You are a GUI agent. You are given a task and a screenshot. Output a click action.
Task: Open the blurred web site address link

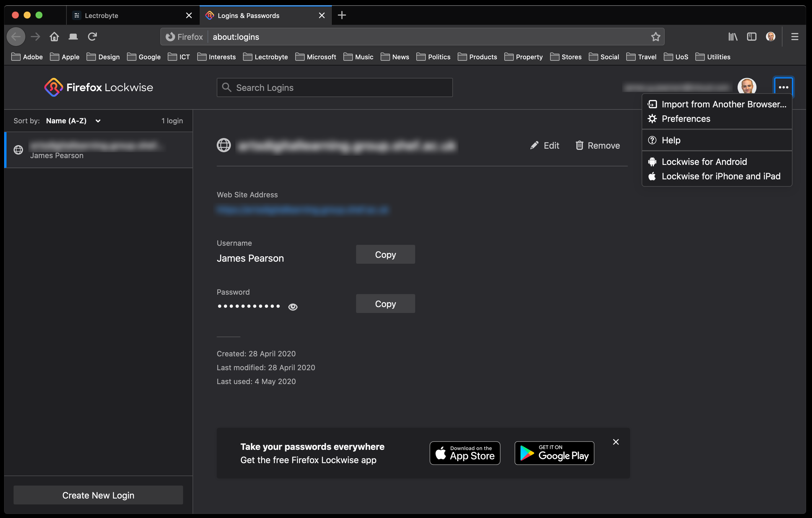[x=303, y=210]
